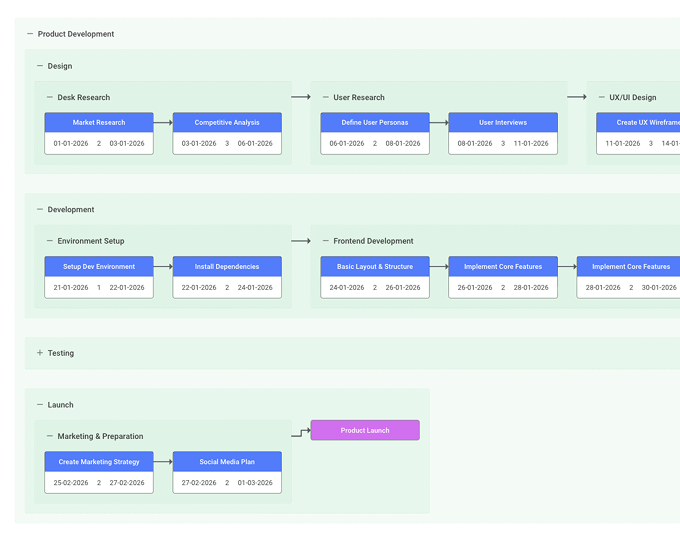
Task: Collapse the UX/UI Design subgroup
Action: 602,98
